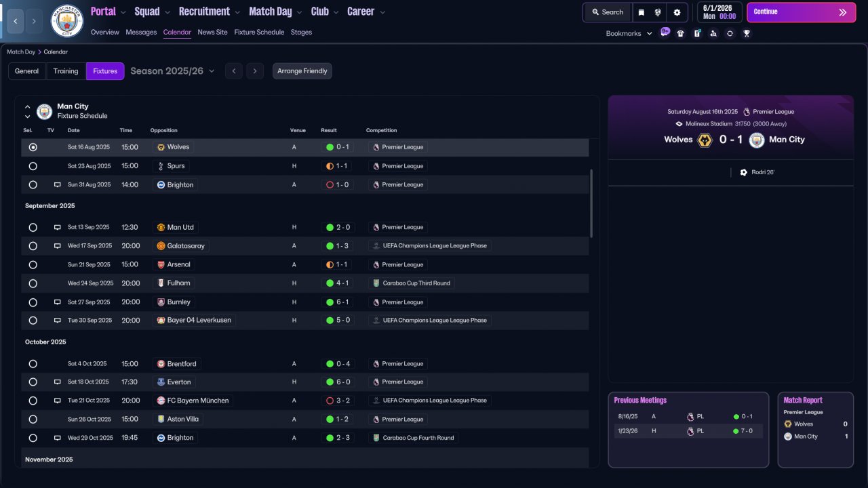The image size is (868, 488).
Task: Click the Man City crest in the match header
Action: pyautogui.click(x=757, y=140)
